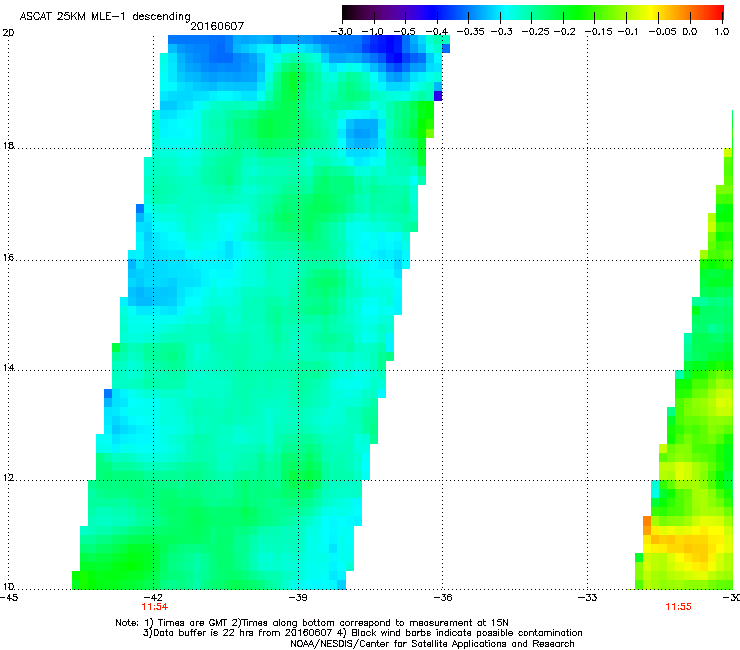Click the -0.05 color scale label
This screenshot has width=740, height=650.
tap(662, 32)
